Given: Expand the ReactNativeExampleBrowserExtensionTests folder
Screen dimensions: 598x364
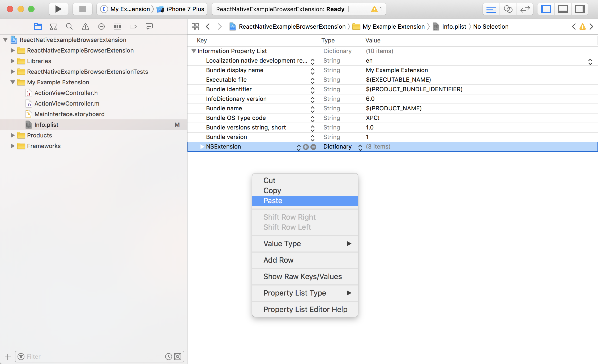Looking at the screenshot, I should click(x=12, y=72).
